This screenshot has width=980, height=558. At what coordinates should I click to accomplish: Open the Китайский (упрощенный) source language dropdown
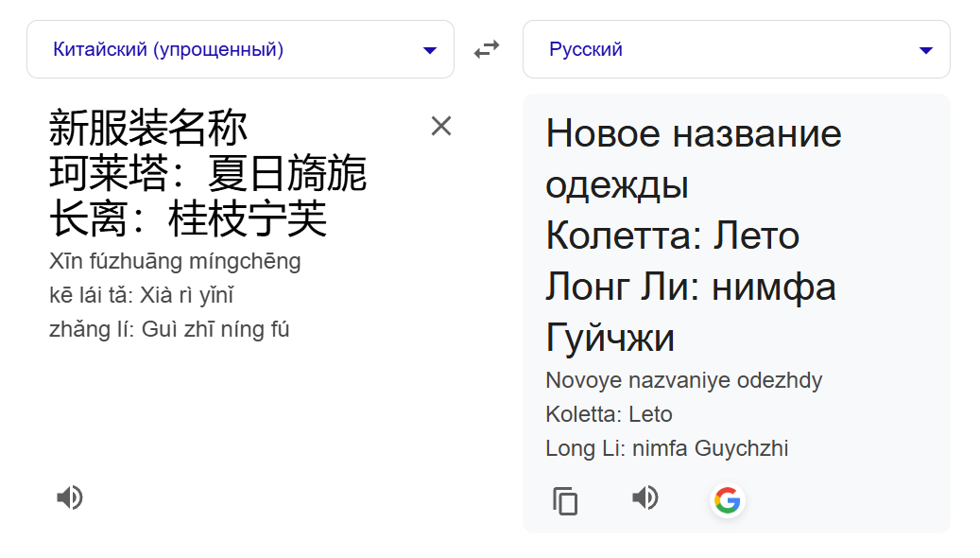[241, 49]
